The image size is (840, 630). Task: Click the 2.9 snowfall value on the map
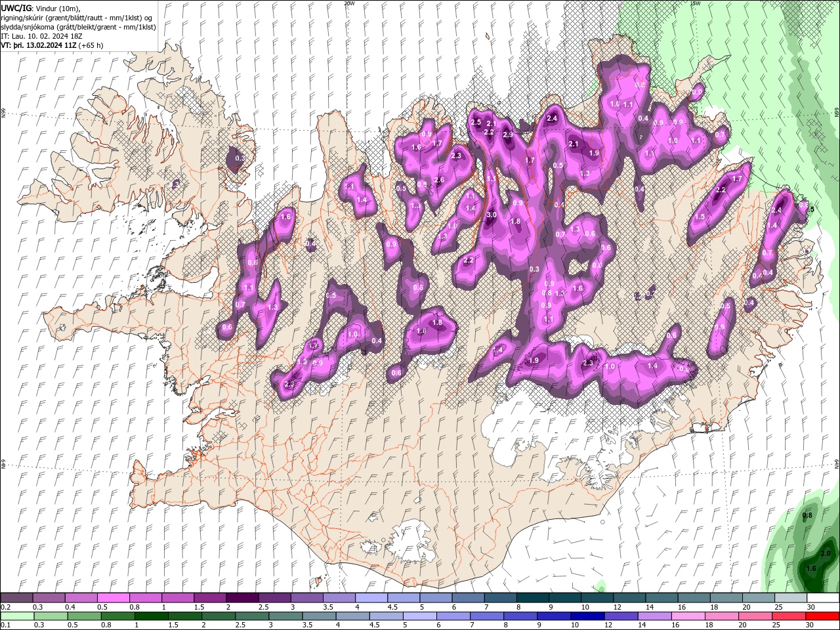pos(508,135)
